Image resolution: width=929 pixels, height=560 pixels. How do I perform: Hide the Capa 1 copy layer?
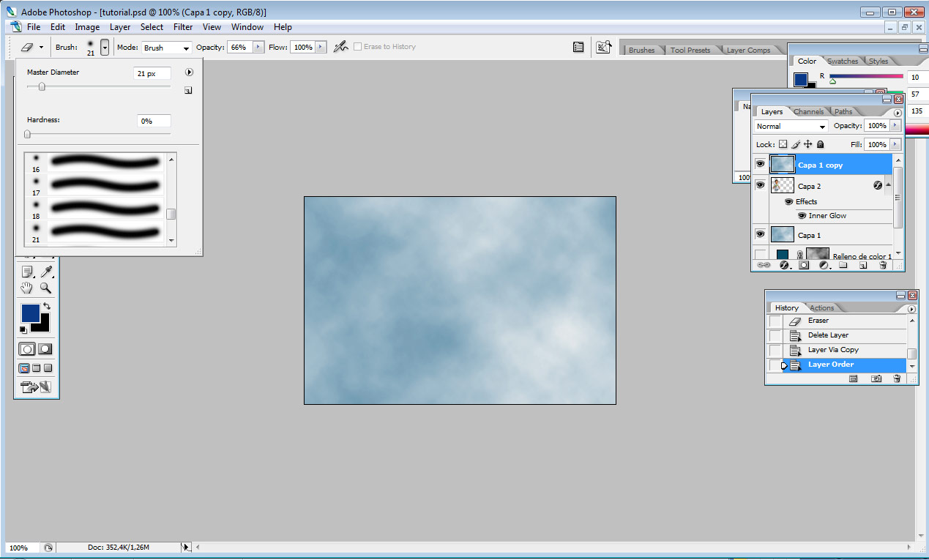(x=760, y=165)
